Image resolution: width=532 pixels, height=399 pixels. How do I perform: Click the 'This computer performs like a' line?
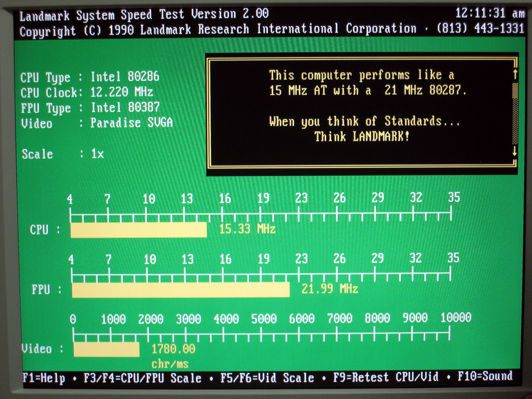pyautogui.click(x=362, y=75)
